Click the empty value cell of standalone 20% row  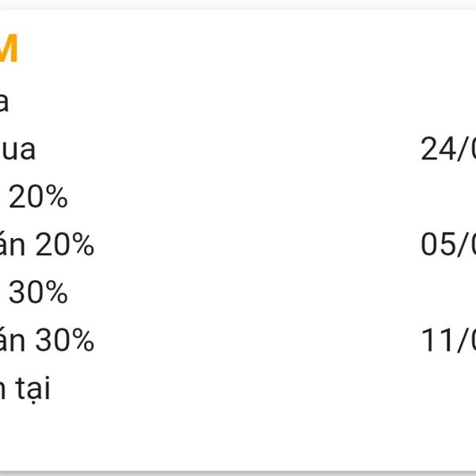[x=448, y=197]
